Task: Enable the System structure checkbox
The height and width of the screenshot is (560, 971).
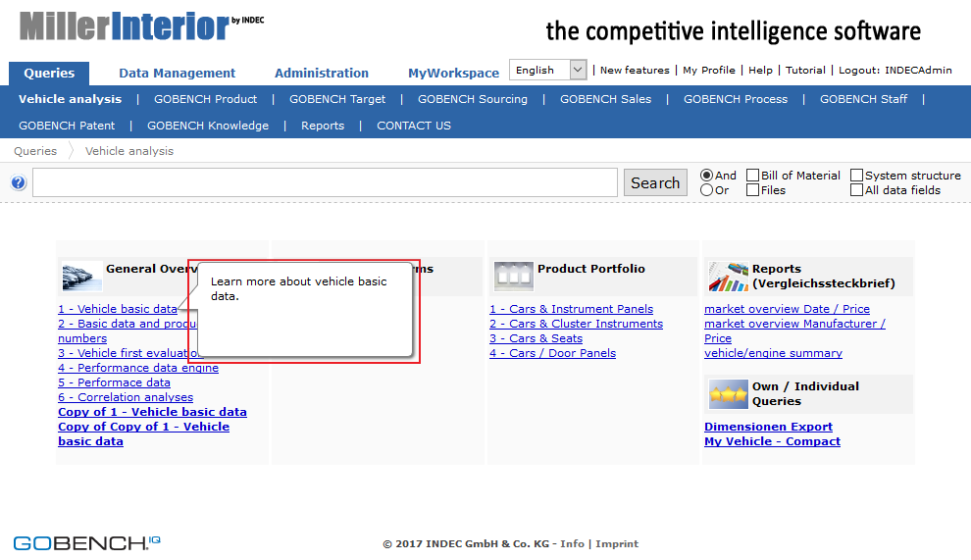Action: pyautogui.click(x=857, y=176)
